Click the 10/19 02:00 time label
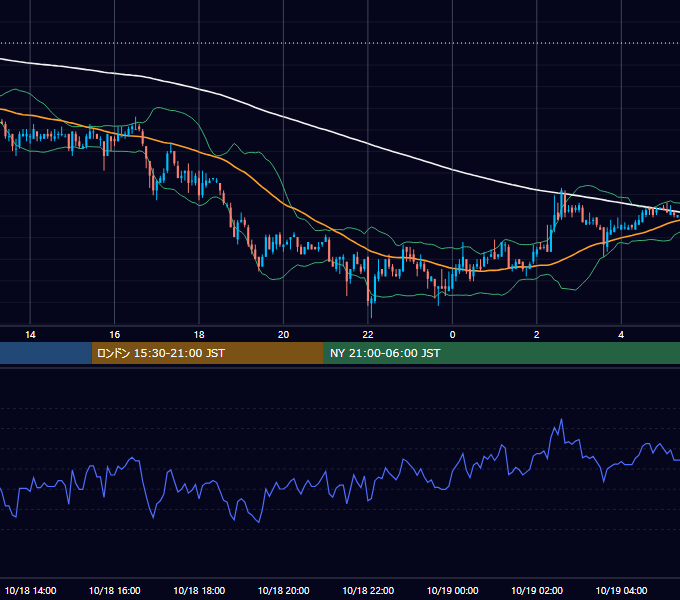680x600 pixels. click(536, 590)
